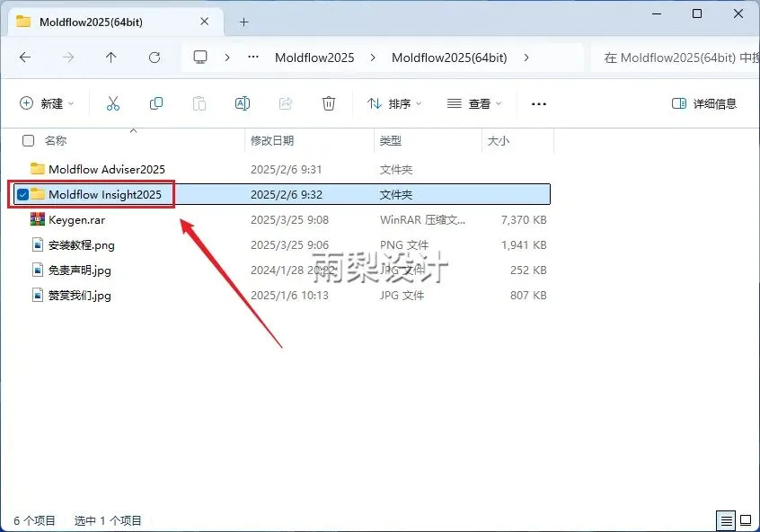Open the See more toolbar ellipsis
The height and width of the screenshot is (532, 760).
(x=538, y=103)
